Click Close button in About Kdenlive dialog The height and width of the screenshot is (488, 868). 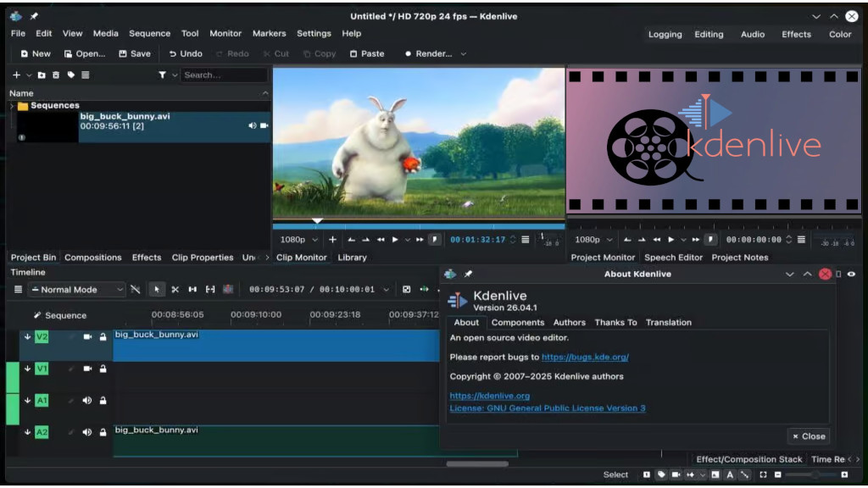click(809, 436)
